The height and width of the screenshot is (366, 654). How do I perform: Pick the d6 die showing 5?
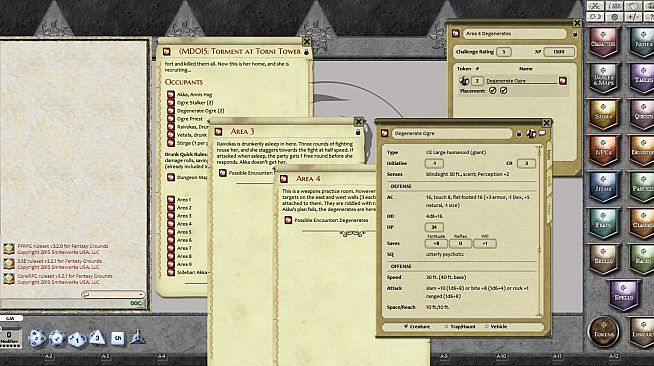pyautogui.click(x=118, y=338)
